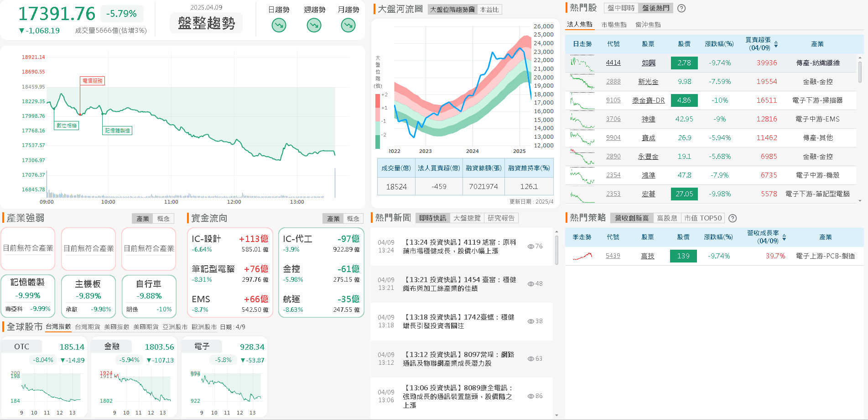Switch global markets to 歐洲股市 tab
Viewport: 868px width, 420px height.
pos(204,327)
